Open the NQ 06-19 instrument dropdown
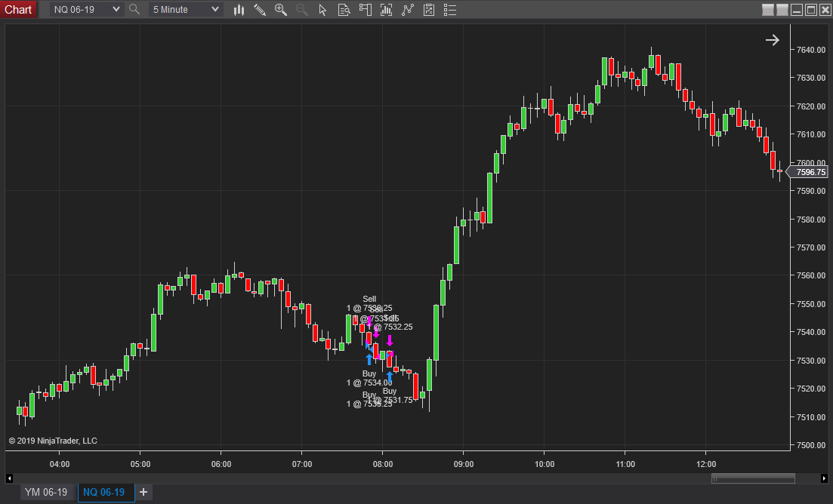 tap(87, 10)
